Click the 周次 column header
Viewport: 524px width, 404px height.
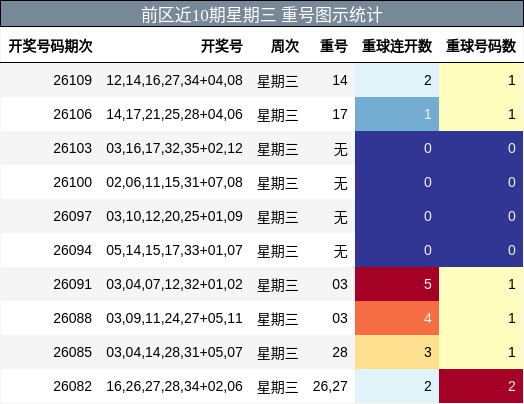click(285, 46)
